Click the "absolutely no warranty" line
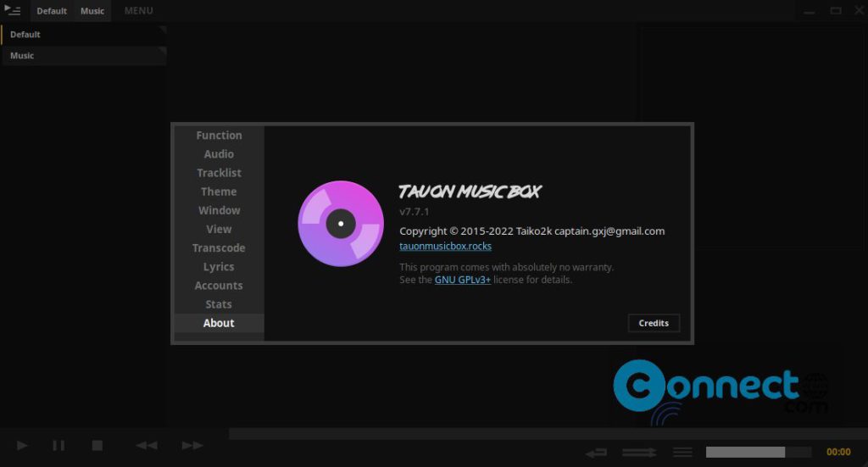Screen dimensions: 868x467 coord(507,267)
